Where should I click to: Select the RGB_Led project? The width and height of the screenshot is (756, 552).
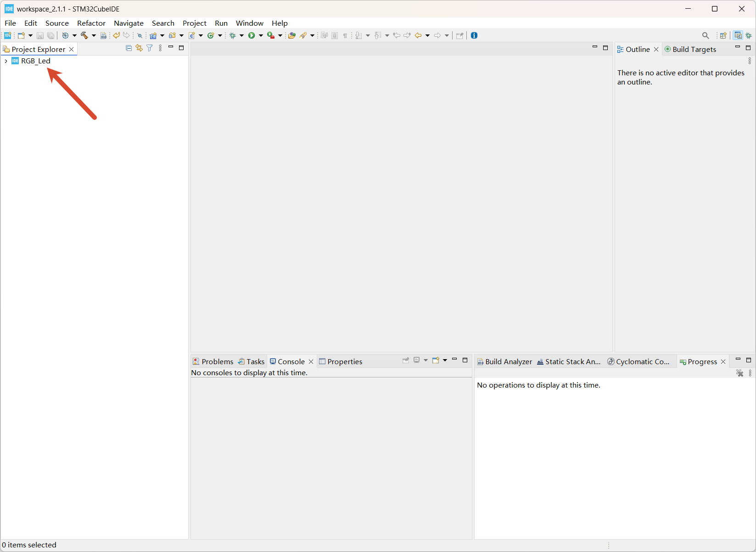[x=36, y=61]
